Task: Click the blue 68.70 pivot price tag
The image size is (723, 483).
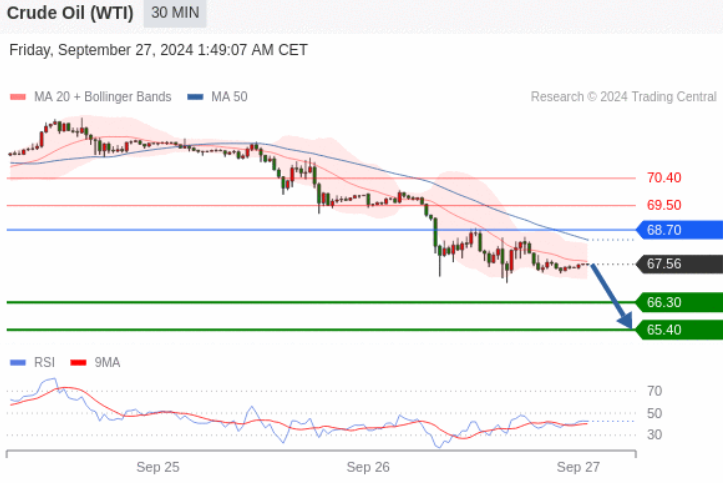Action: coord(679,230)
